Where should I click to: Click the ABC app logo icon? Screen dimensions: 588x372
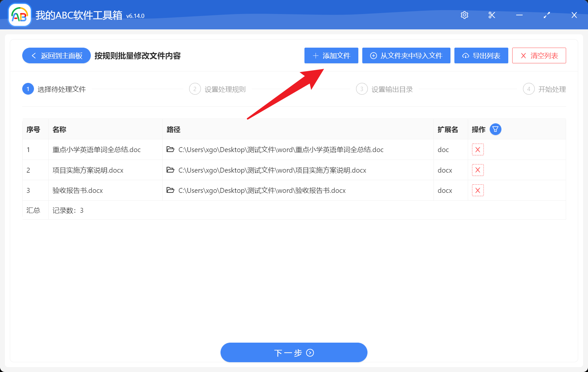pos(19,15)
